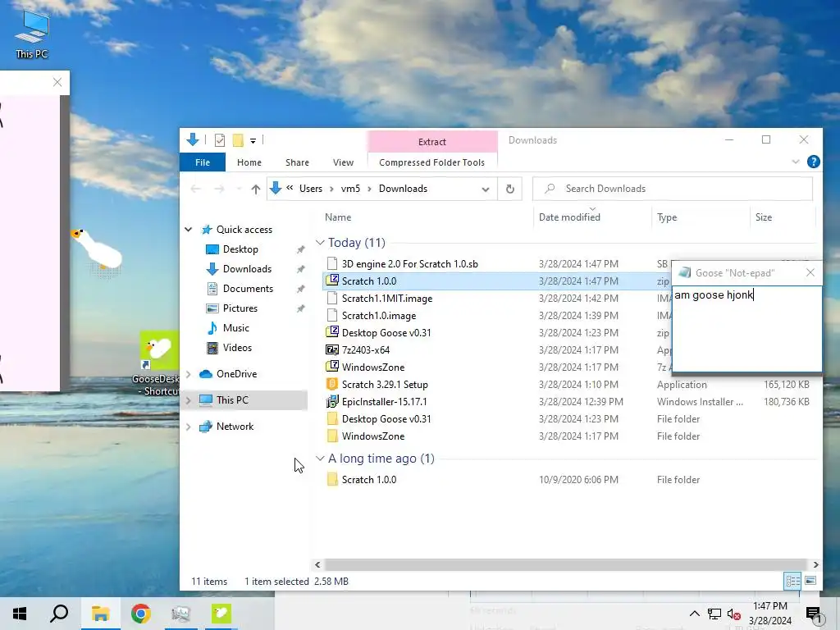840x630 pixels.
Task: Click the Search Downloads field
Action: pos(673,189)
